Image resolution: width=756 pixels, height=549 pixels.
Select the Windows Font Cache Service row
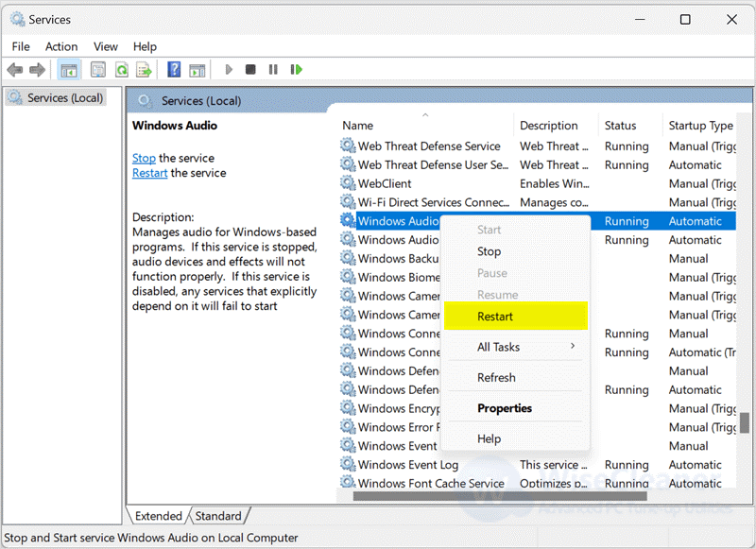[538, 483]
